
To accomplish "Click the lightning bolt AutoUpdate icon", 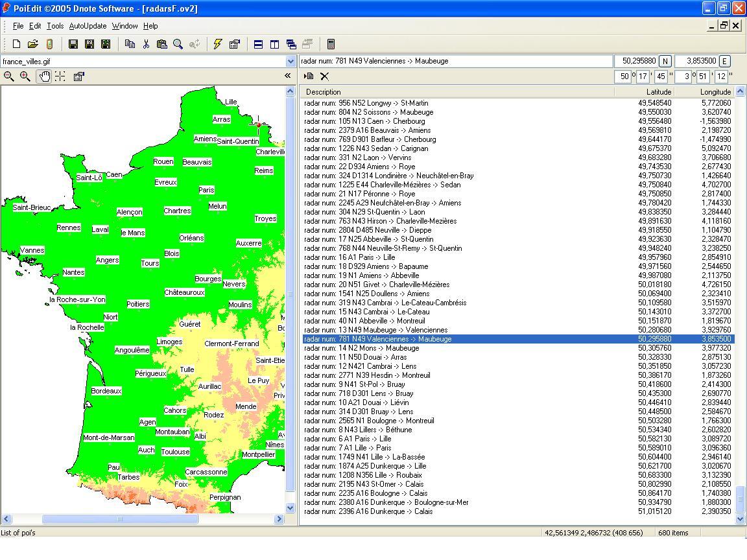I will coord(218,44).
